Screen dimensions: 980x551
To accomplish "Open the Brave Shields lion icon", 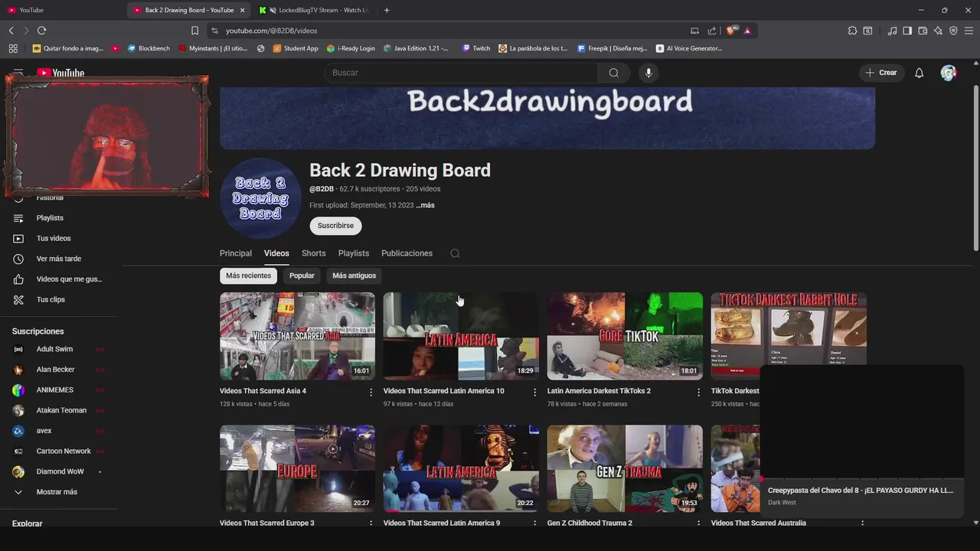I will [730, 31].
